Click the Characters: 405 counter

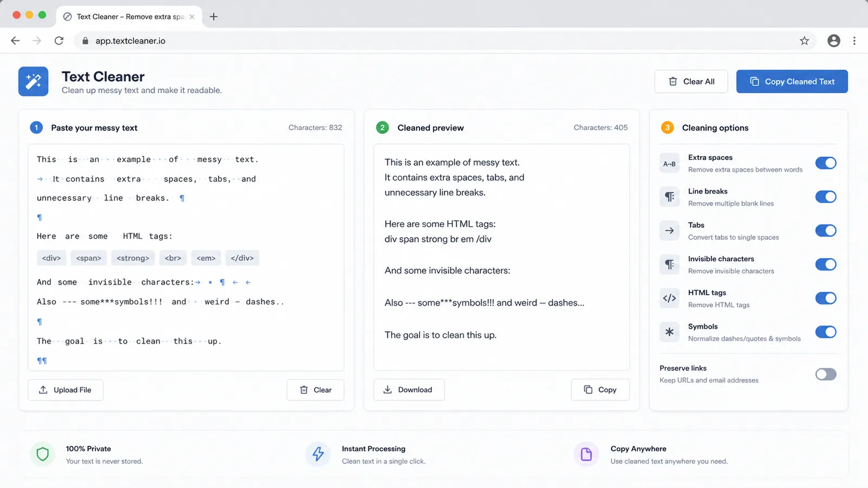601,127
